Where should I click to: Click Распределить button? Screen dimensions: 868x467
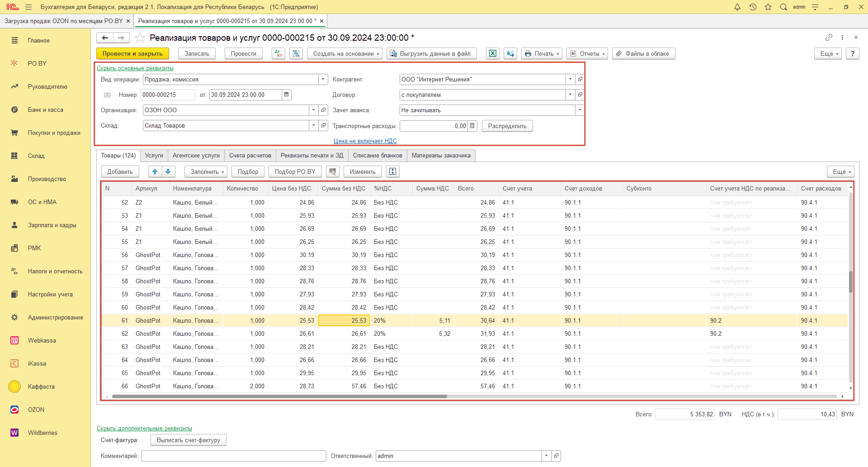[x=507, y=126]
